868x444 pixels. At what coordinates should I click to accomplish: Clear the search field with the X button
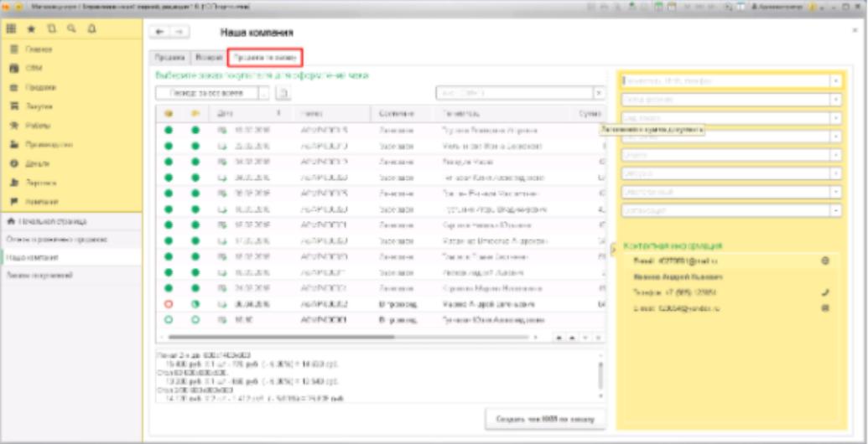pyautogui.click(x=599, y=93)
